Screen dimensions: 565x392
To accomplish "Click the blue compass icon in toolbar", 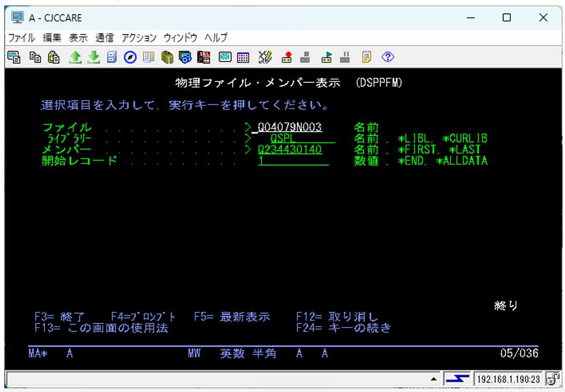I will coord(129,57).
